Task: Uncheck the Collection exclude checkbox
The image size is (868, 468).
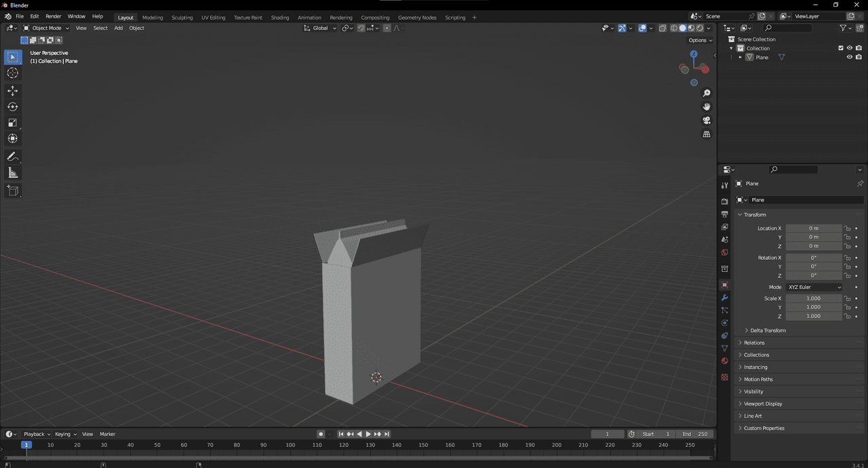Action: [x=841, y=48]
